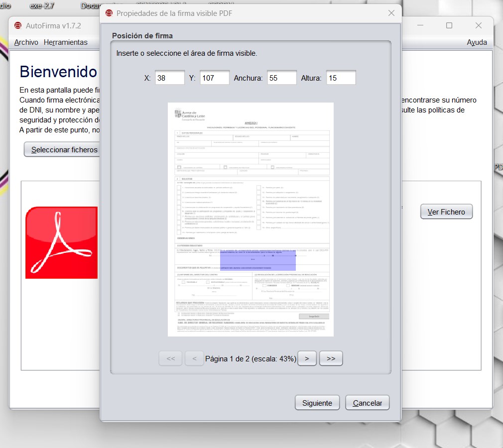Click the Ver Fichero button
This screenshot has height=448, width=503.
[446, 212]
